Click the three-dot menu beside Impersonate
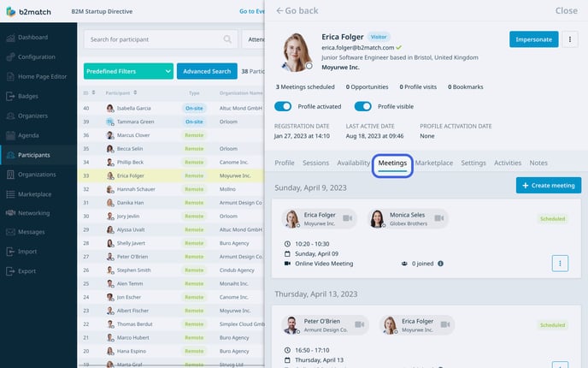Viewport: 588px width, 368px height. (571, 39)
